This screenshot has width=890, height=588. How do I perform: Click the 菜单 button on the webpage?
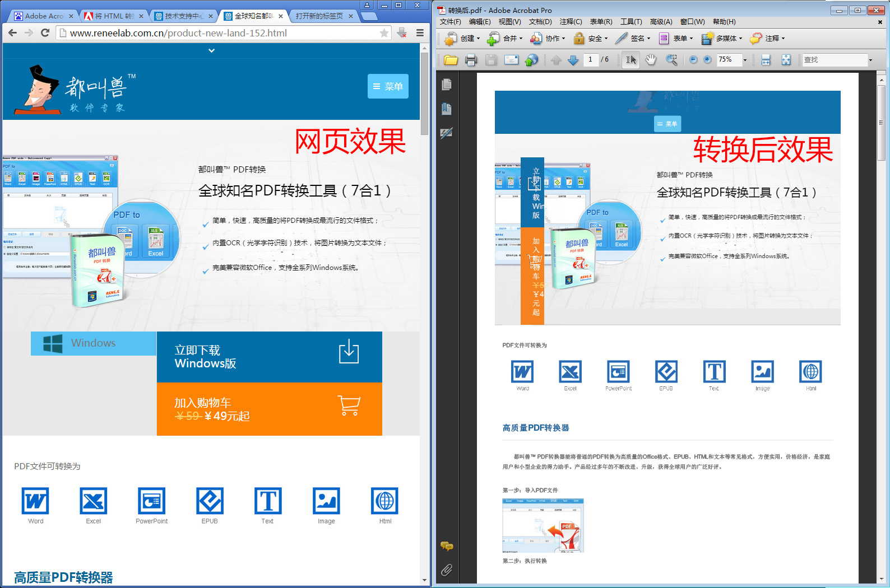pos(388,86)
